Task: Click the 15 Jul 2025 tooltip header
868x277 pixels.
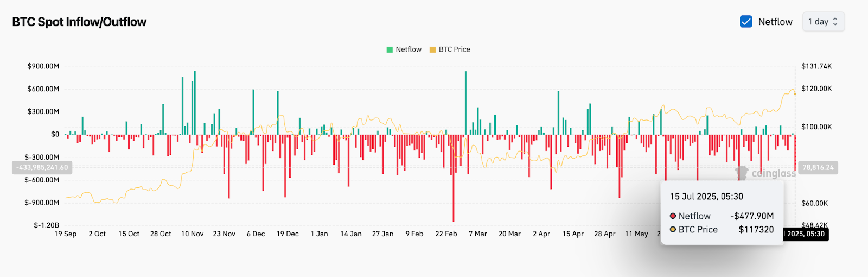Action: tap(706, 197)
